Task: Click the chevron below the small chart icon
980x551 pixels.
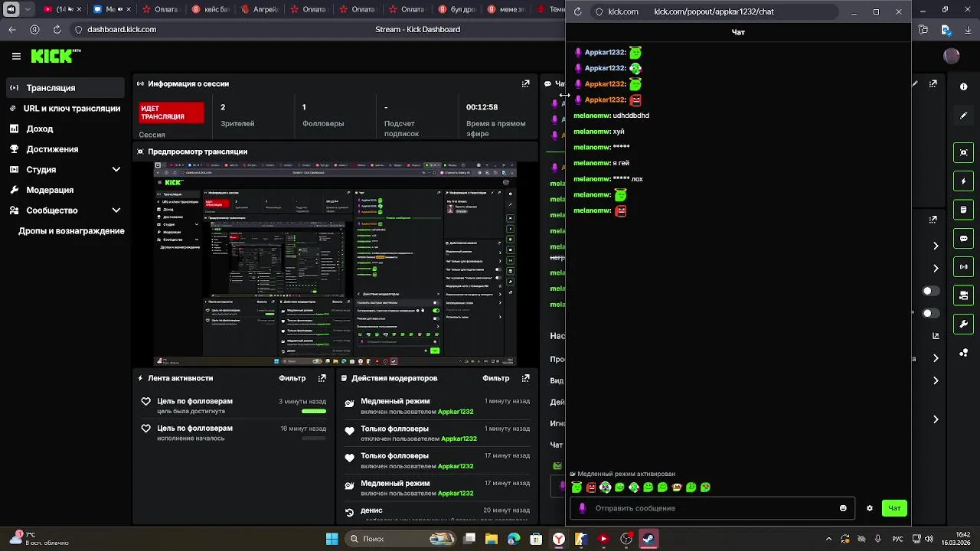Action: tap(936, 358)
